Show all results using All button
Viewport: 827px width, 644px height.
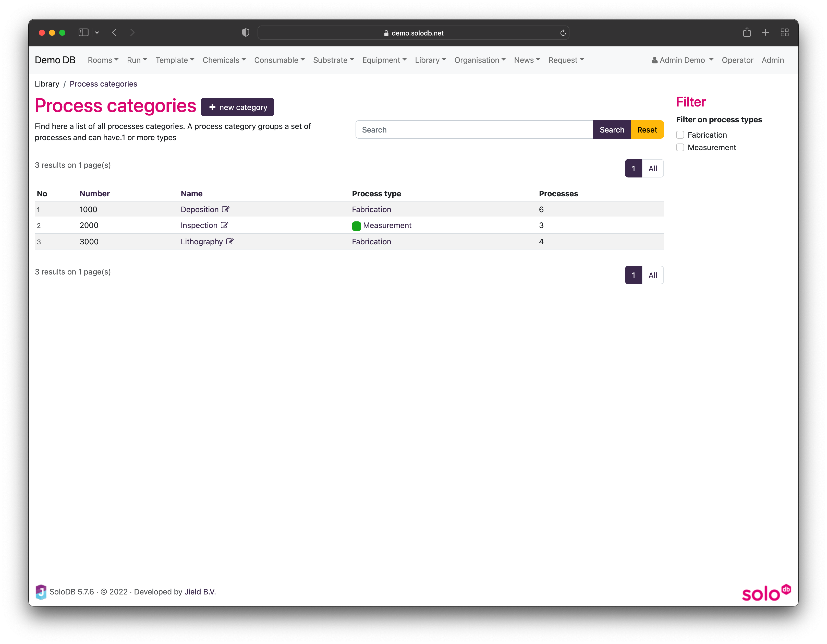(652, 168)
